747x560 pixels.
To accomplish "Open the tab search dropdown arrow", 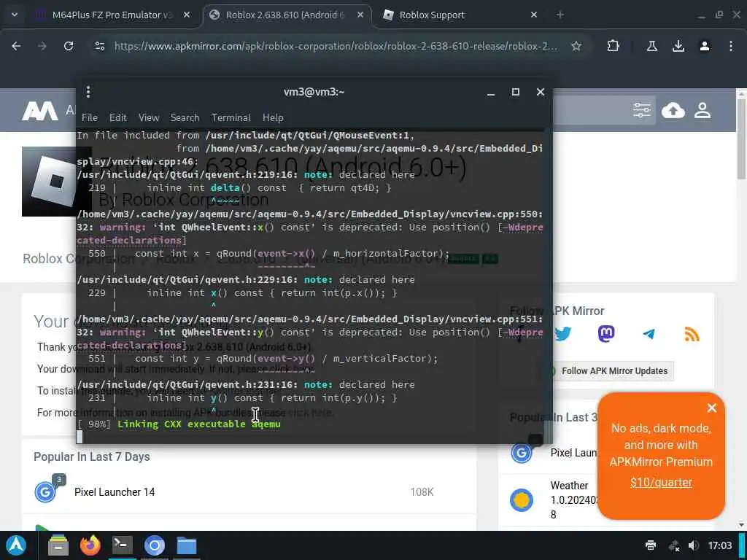I will 15,15.
